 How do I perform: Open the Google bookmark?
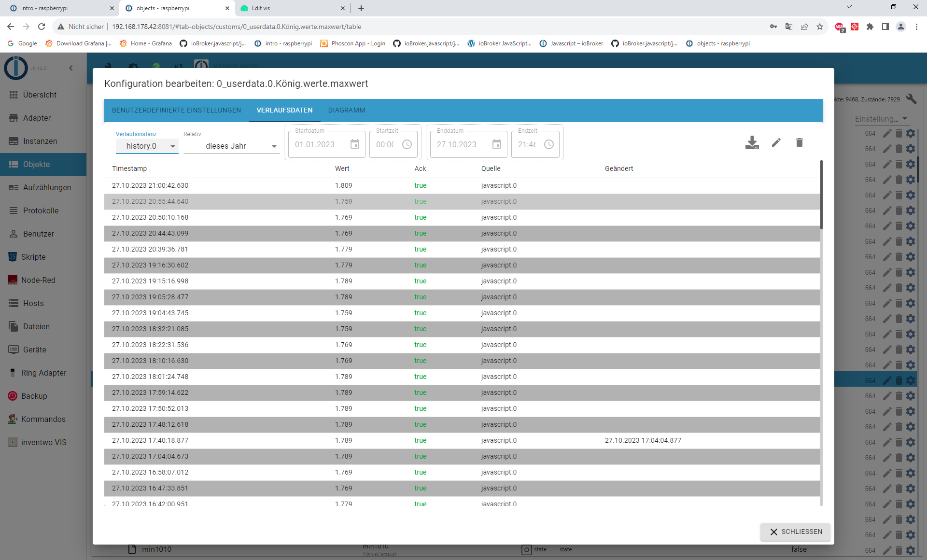22,43
